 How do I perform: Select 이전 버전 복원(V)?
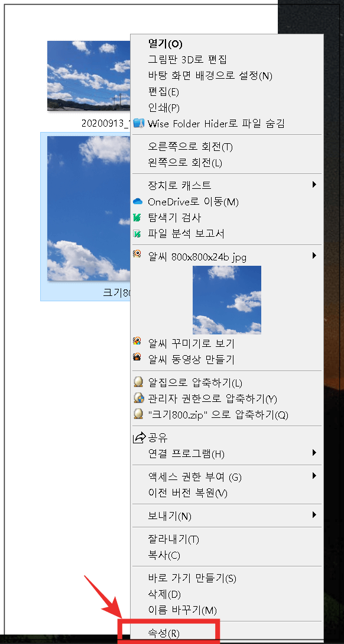(x=187, y=493)
